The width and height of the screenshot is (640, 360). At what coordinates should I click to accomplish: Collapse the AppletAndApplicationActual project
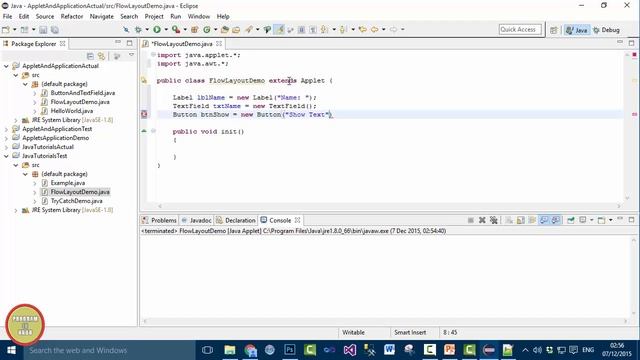pos(6,66)
